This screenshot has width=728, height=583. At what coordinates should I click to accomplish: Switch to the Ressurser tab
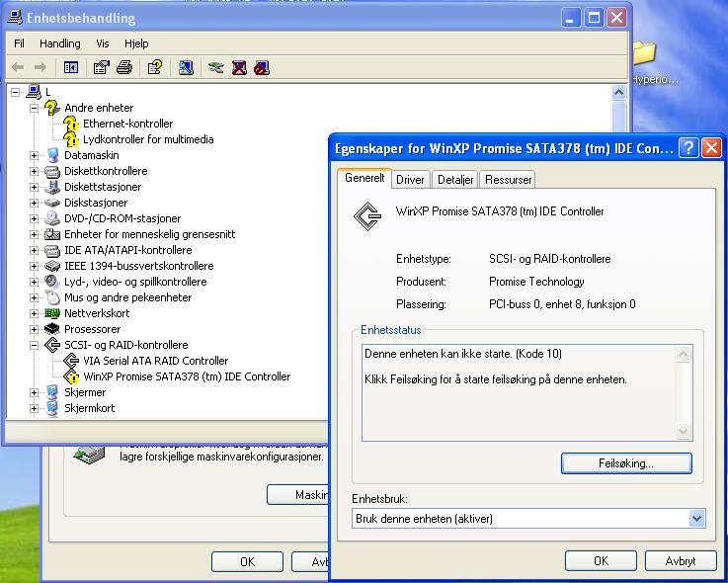click(508, 179)
